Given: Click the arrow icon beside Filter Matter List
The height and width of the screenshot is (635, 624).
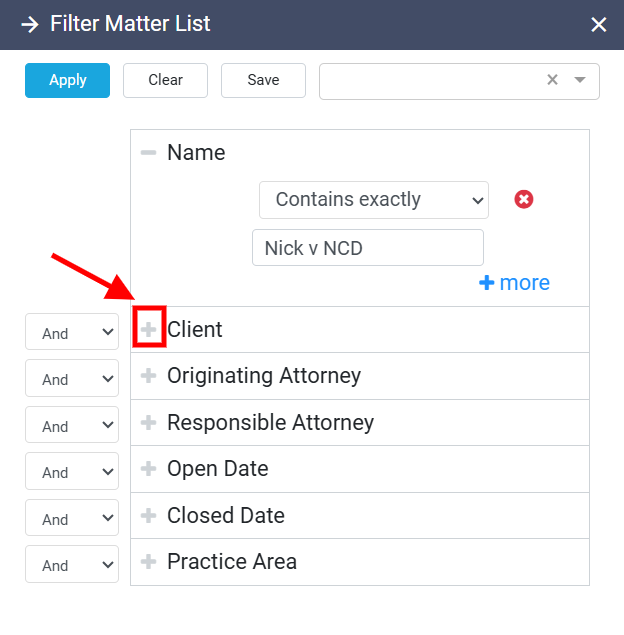Looking at the screenshot, I should (30, 24).
